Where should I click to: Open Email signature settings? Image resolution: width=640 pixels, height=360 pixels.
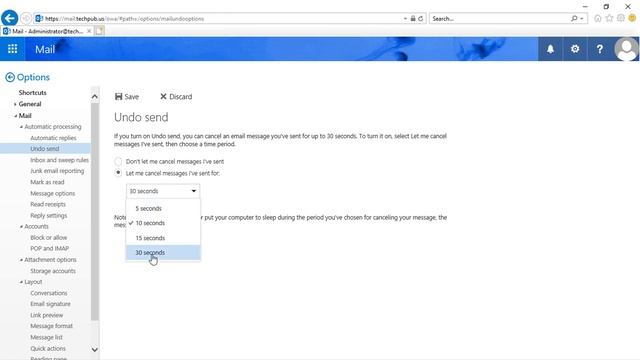tap(50, 304)
